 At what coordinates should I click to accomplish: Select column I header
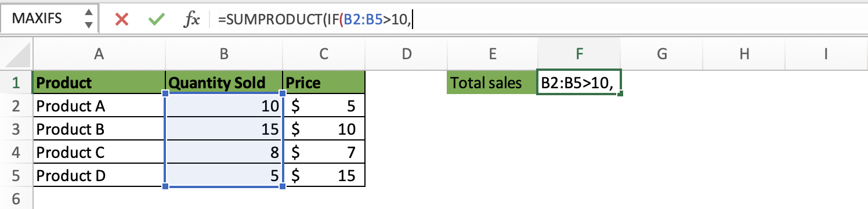point(825,55)
